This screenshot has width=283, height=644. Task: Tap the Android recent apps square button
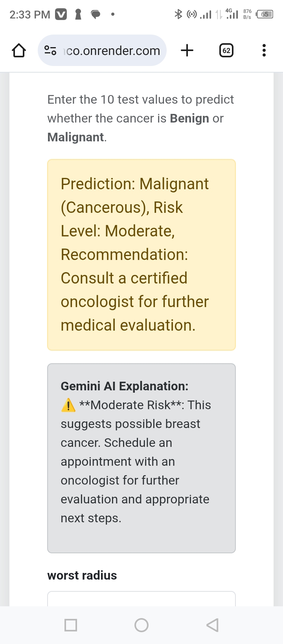71,625
